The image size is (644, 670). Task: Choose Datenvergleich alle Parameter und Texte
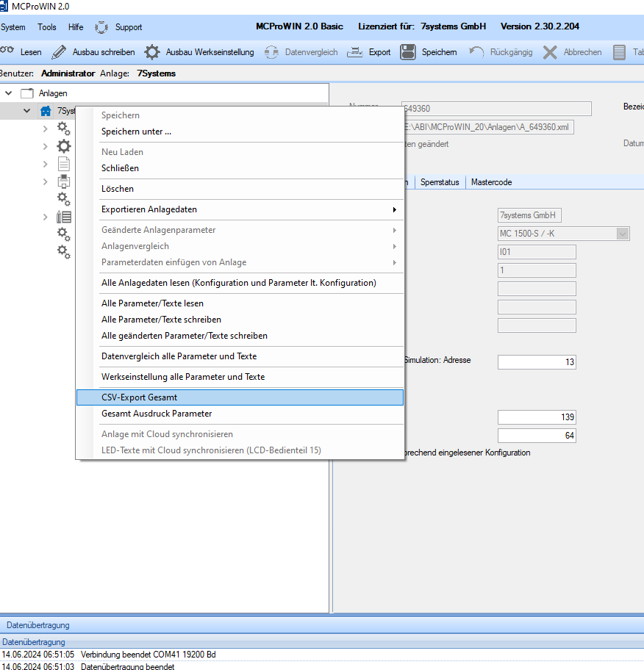(x=240, y=356)
